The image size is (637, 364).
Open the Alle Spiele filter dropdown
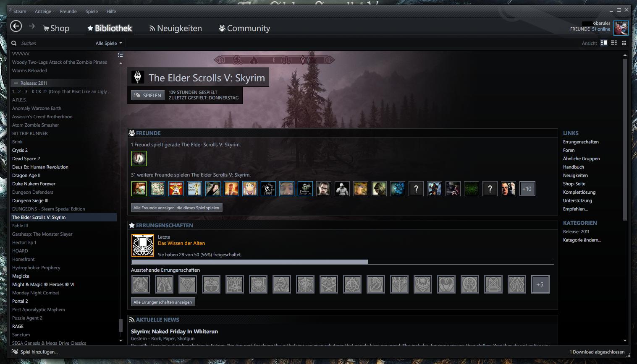click(109, 43)
